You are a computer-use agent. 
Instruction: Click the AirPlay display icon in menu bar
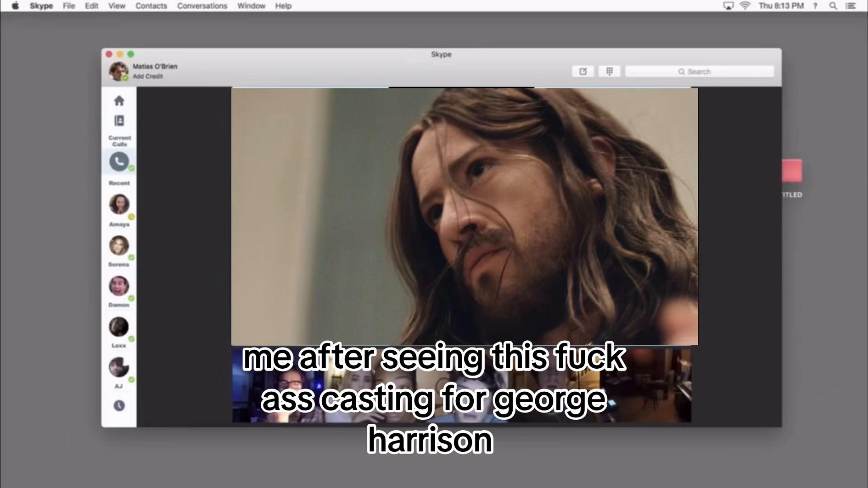(728, 6)
